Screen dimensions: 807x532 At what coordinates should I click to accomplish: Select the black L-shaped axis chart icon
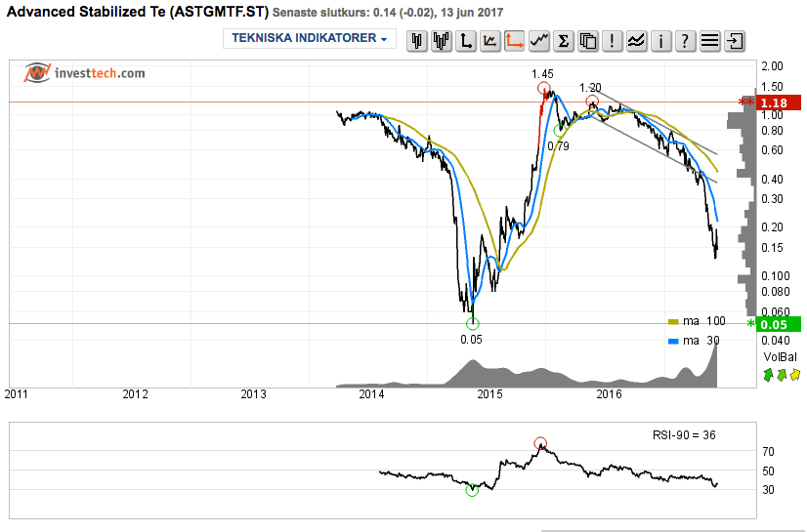pos(466,41)
